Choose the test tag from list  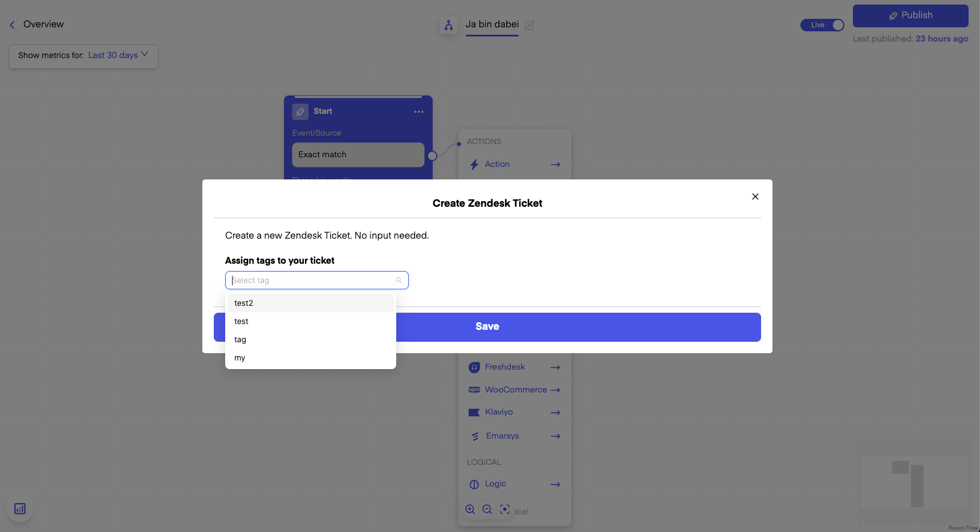pyautogui.click(x=310, y=321)
